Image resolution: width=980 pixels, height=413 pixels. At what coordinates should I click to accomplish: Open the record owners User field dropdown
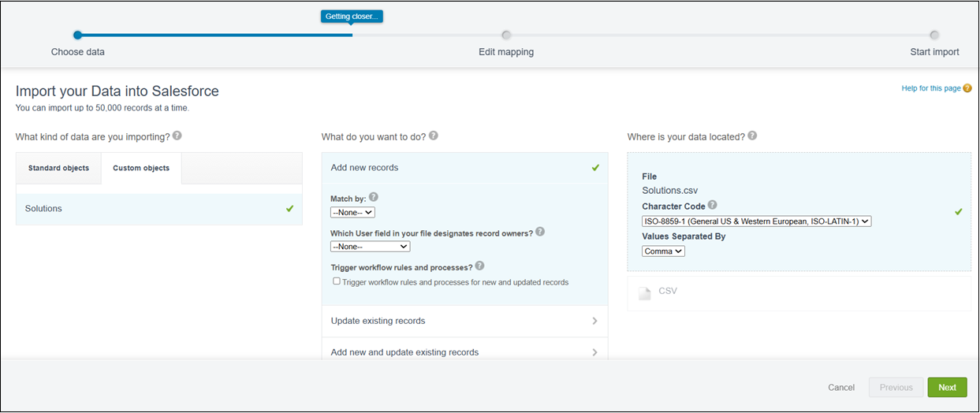coord(371,247)
